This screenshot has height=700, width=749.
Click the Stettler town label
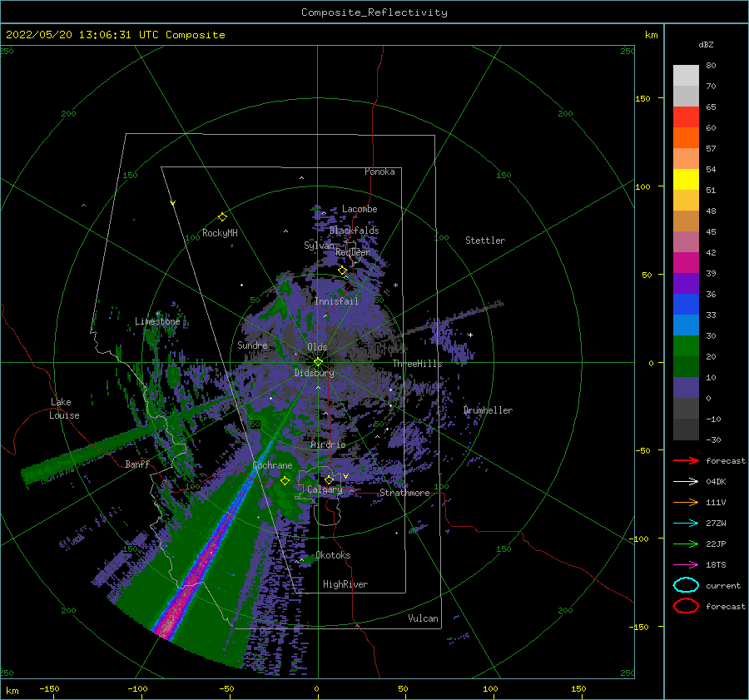(485, 241)
